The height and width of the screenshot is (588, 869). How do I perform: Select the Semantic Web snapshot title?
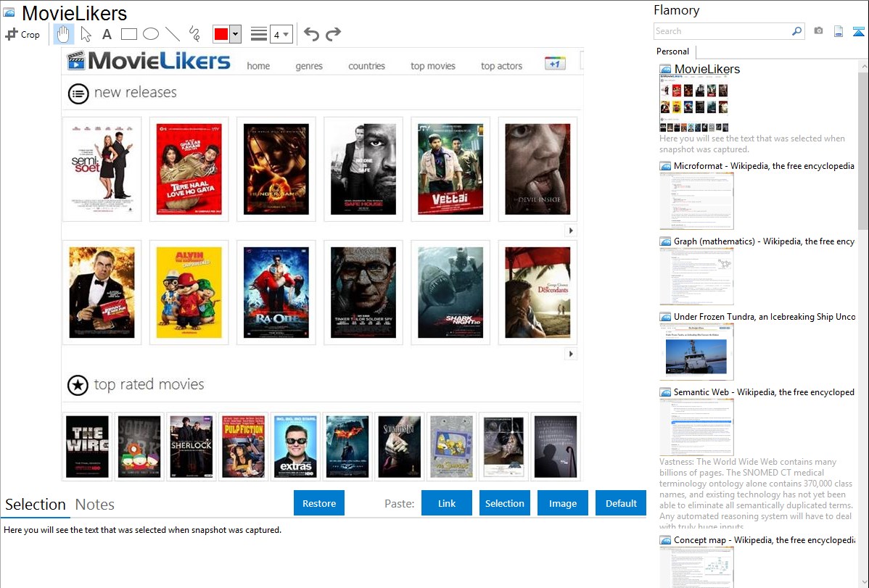(764, 392)
